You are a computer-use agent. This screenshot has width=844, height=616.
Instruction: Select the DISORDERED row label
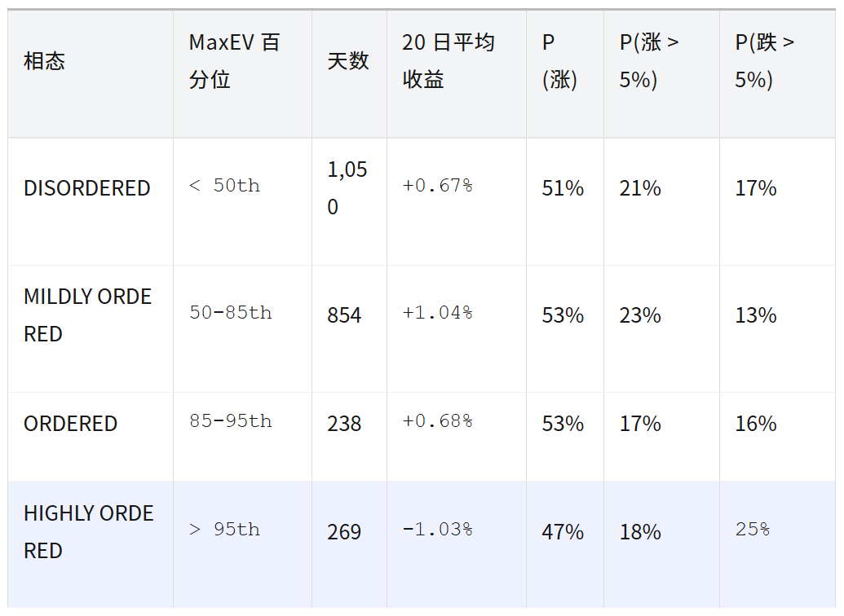pyautogui.click(x=87, y=188)
